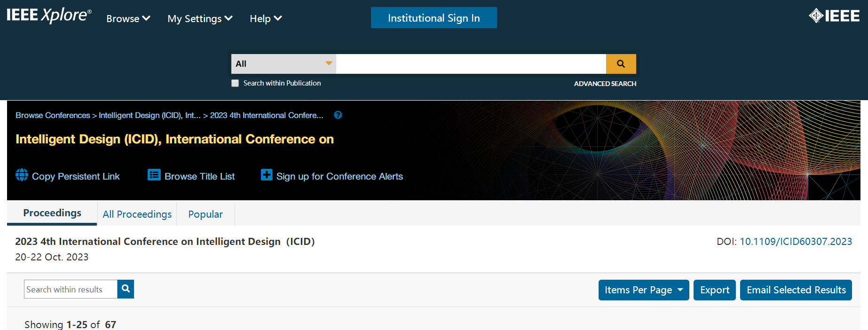Open the DOI 10.1109/ICID60307.2023 link
This screenshot has width=868, height=330.
coord(796,242)
